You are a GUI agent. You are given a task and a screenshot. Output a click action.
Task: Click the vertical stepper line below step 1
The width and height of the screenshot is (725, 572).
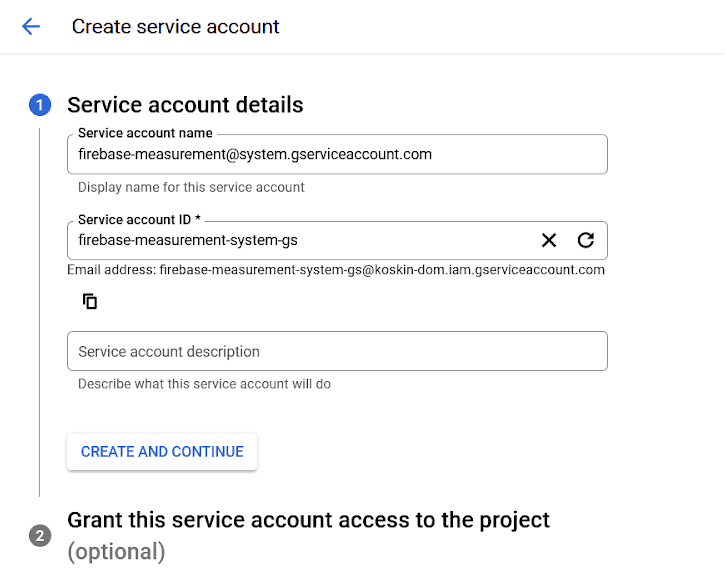pyautogui.click(x=40, y=312)
